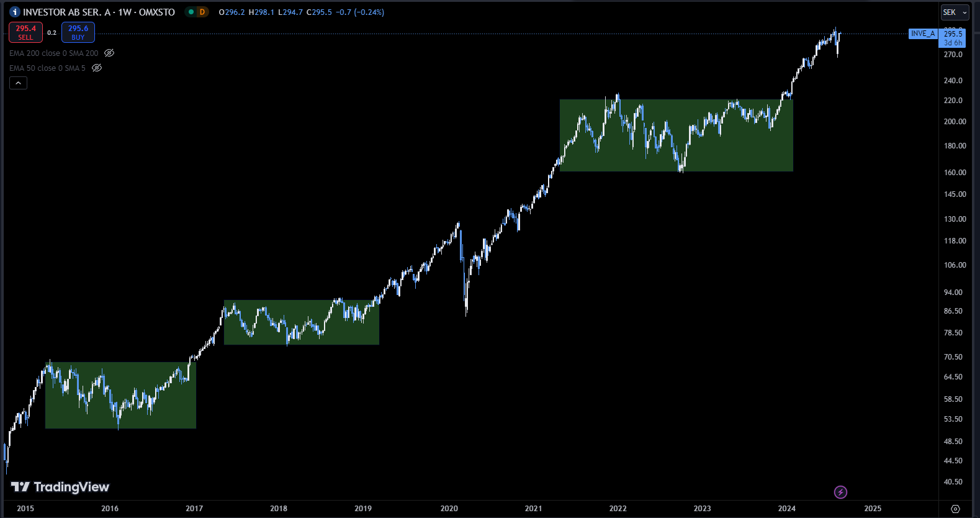Click the 106.00 price scale label
Image resolution: width=980 pixels, height=518 pixels.
coord(955,265)
